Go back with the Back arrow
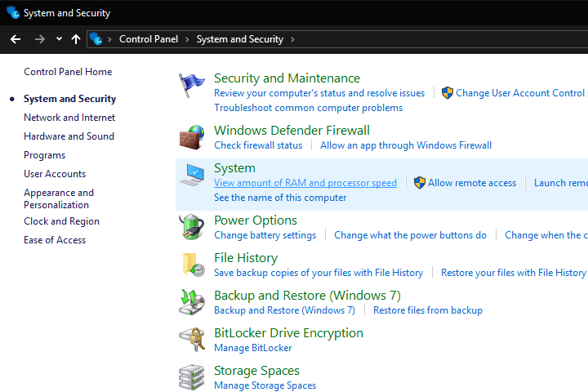 (16, 39)
